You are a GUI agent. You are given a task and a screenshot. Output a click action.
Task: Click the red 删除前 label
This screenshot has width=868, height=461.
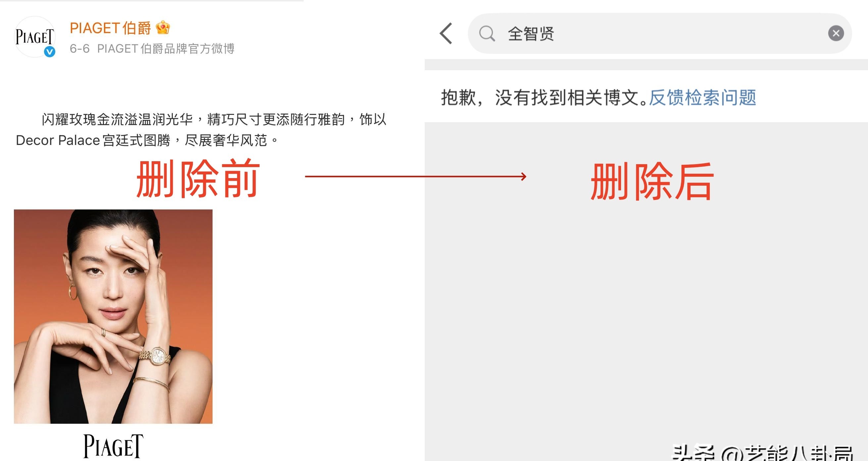pos(198,178)
